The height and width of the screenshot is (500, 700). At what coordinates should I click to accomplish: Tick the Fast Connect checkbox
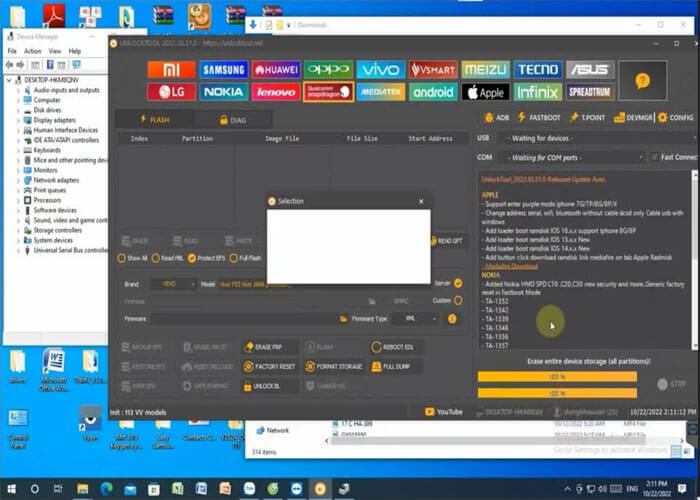[x=655, y=157]
